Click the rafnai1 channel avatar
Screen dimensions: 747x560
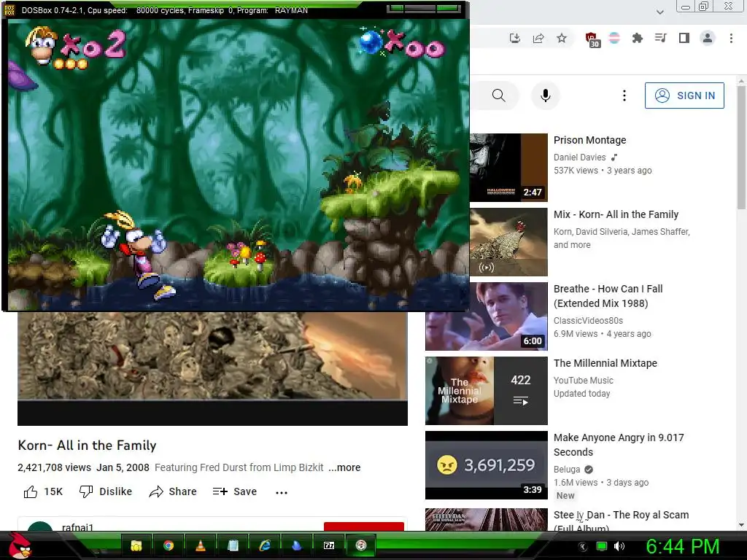(40, 527)
